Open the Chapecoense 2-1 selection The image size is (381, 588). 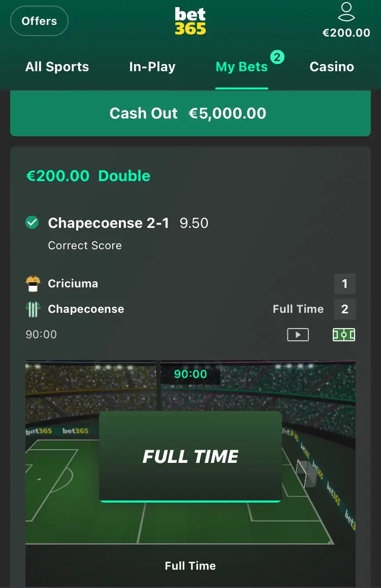click(108, 223)
